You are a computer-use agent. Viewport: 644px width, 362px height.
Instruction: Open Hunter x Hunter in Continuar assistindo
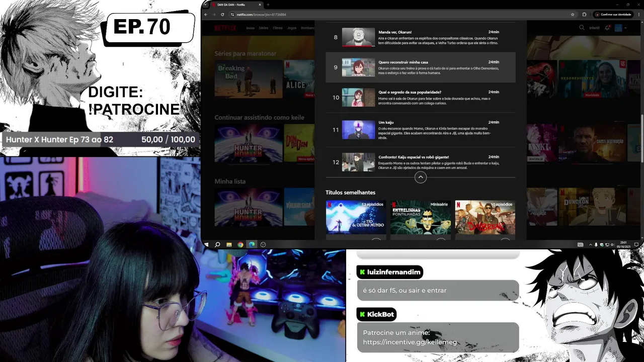pyautogui.click(x=248, y=143)
